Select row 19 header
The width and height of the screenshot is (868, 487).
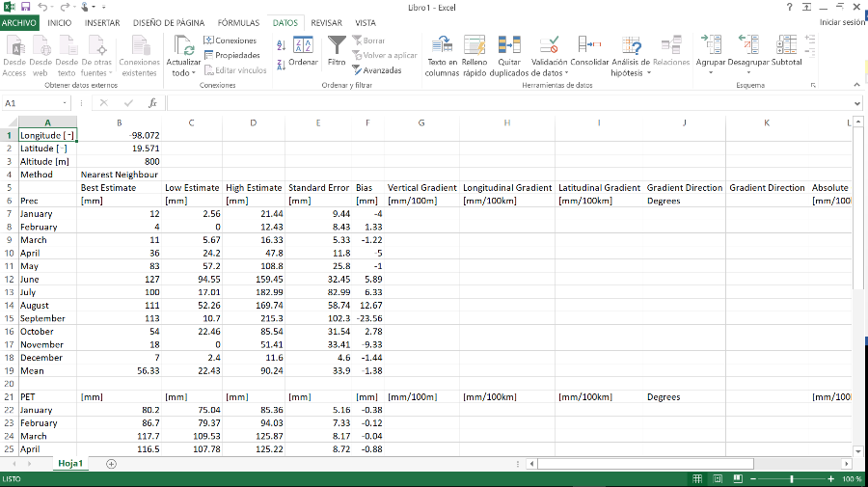click(x=9, y=370)
